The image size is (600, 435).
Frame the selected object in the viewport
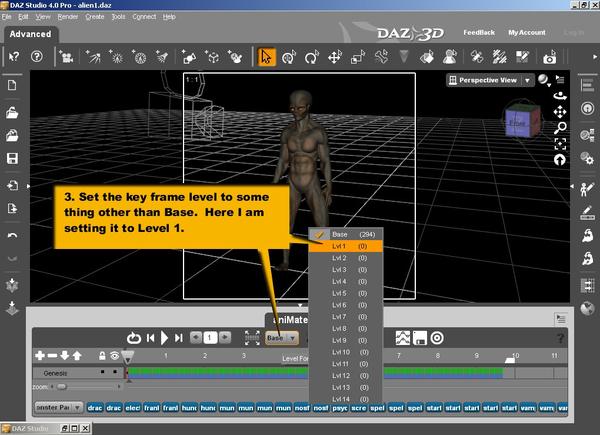[560, 144]
